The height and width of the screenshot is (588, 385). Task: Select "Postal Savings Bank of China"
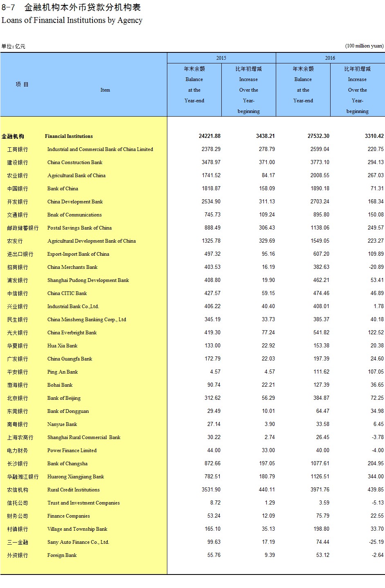point(79,228)
